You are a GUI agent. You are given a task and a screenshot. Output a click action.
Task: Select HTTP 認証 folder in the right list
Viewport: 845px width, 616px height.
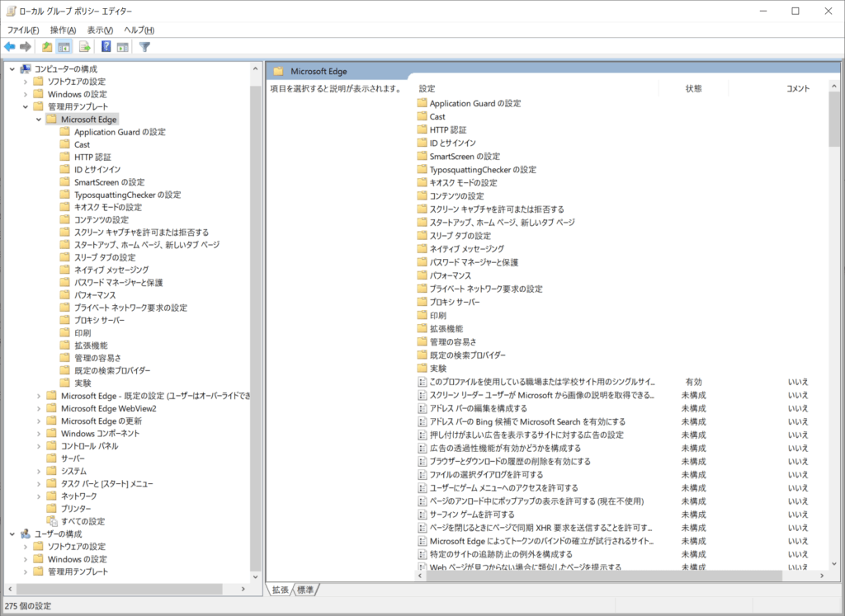tap(448, 129)
